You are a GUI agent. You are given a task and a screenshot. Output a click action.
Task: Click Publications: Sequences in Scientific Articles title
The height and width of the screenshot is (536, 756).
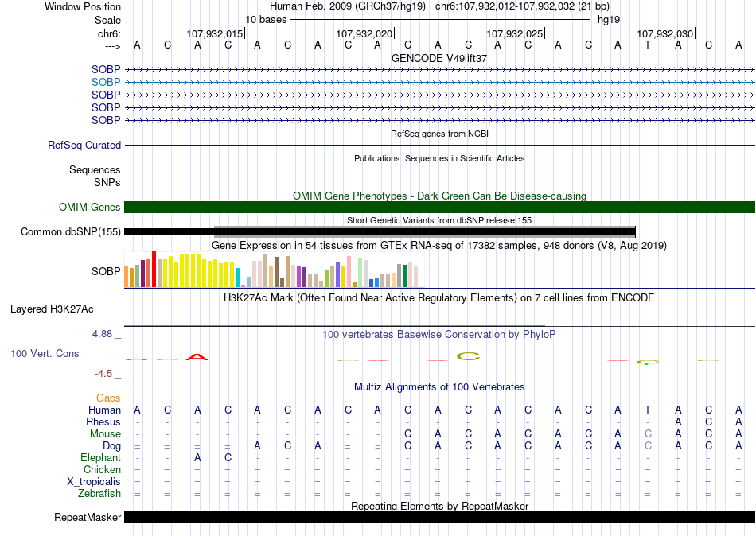[439, 158]
